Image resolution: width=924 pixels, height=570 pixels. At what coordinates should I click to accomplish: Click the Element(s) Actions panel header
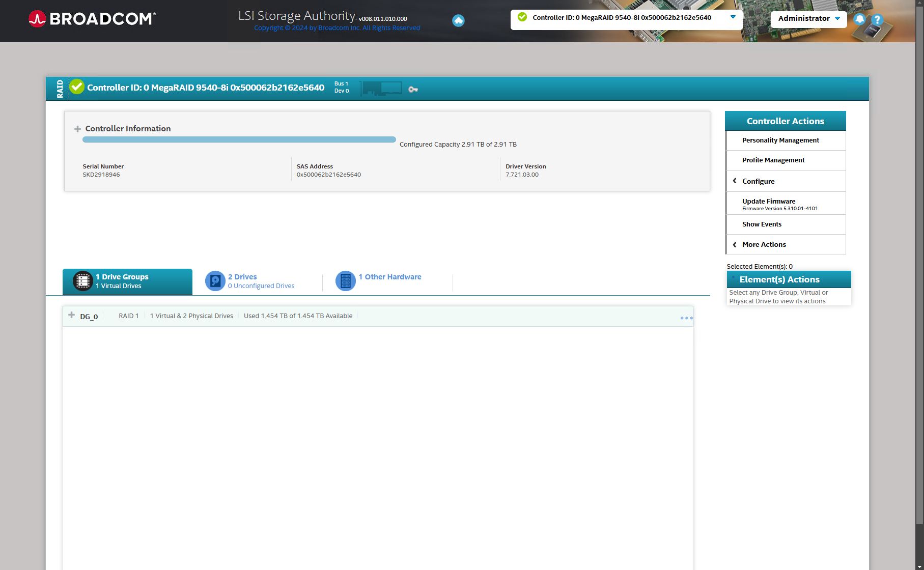(789, 279)
